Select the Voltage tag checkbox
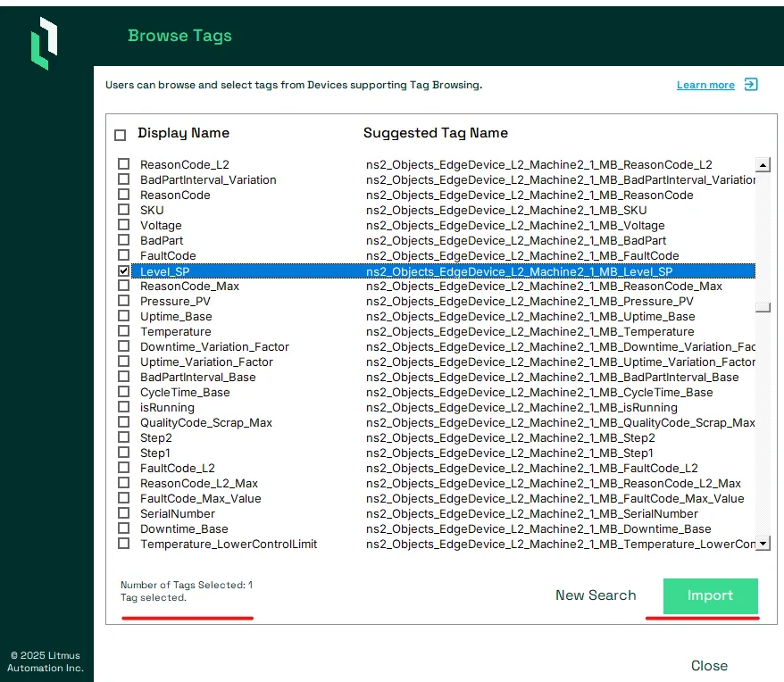This screenshot has height=682, width=784. (123, 224)
